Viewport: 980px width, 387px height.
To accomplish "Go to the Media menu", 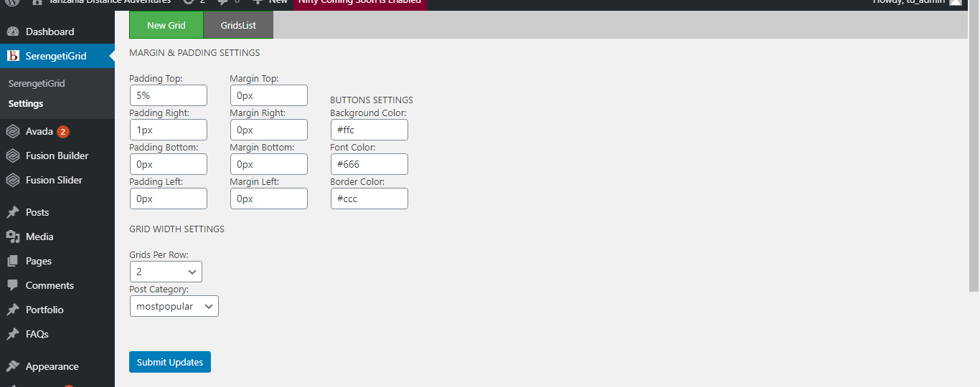I will 57,236.
